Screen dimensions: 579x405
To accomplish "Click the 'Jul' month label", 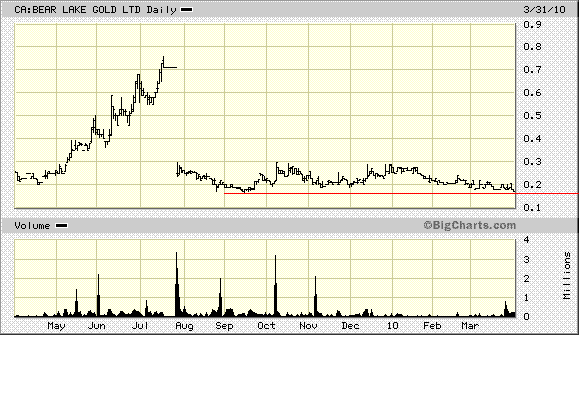I will click(140, 326).
